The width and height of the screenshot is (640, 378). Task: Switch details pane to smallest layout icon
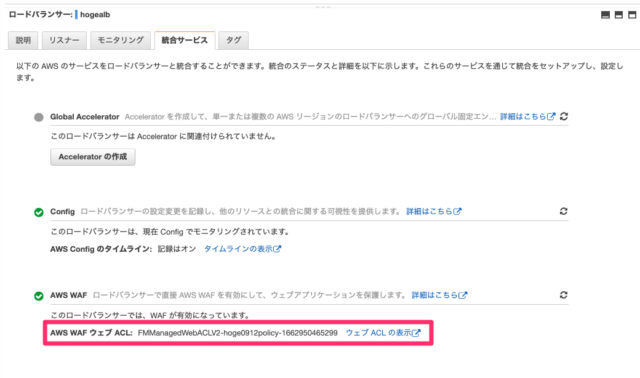pyautogui.click(x=606, y=15)
